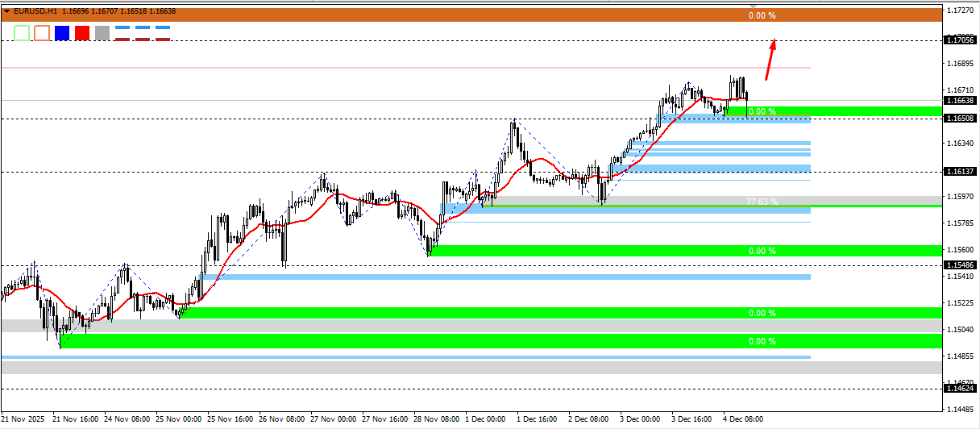980x429 pixels.
Task: Click the 1.14624 level price label
Action: pyautogui.click(x=961, y=388)
